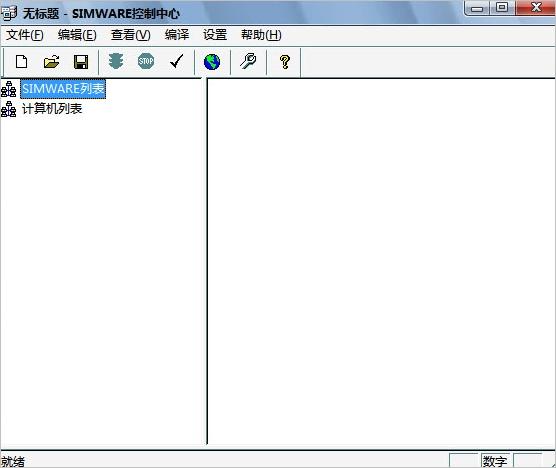Save with the floppy disk icon
Screen dimensions: 556x468
tap(81, 62)
